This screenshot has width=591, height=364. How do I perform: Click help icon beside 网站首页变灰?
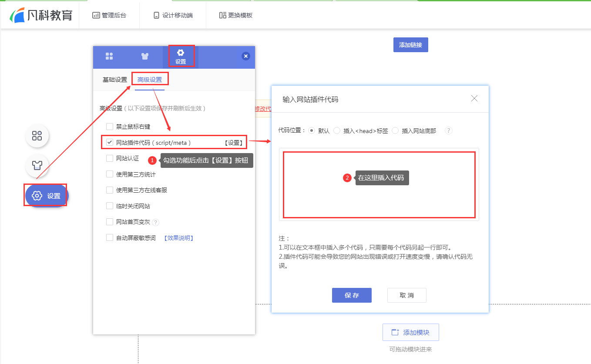pos(156,222)
